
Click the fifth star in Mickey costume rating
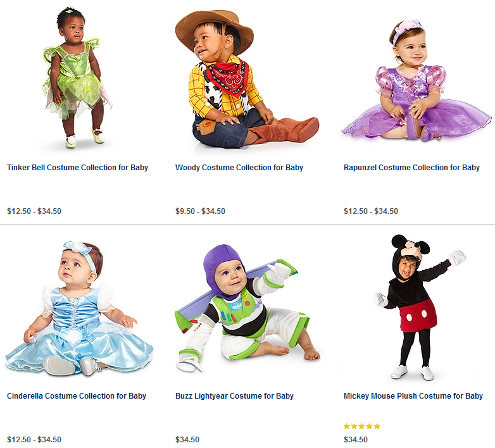click(x=377, y=426)
